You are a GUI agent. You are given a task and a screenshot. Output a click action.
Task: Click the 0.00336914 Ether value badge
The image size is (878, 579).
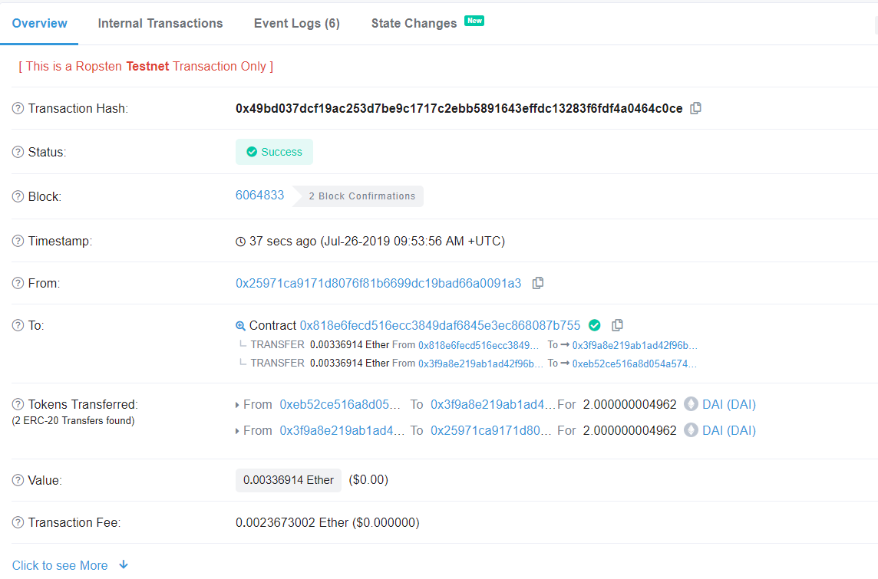coord(288,480)
